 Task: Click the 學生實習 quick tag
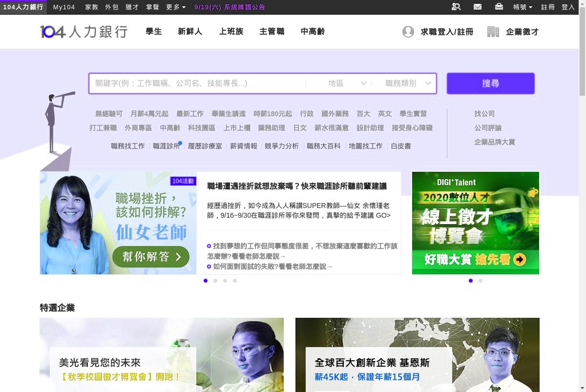(413, 114)
